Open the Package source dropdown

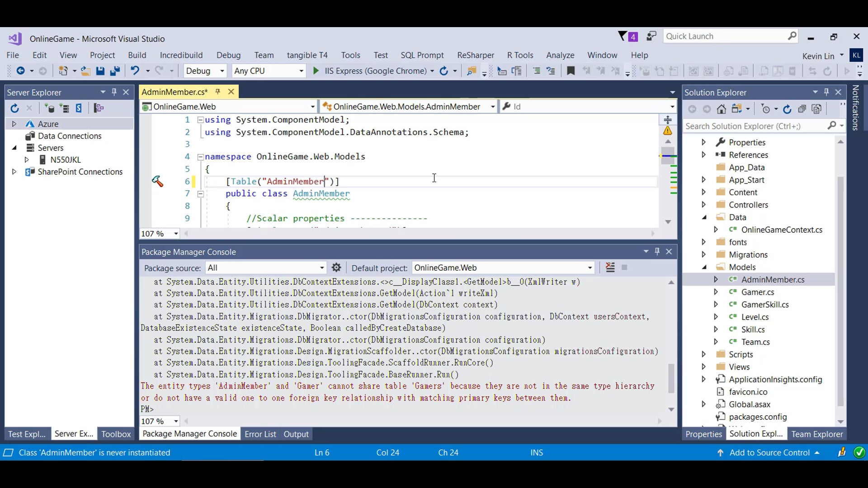click(321, 267)
